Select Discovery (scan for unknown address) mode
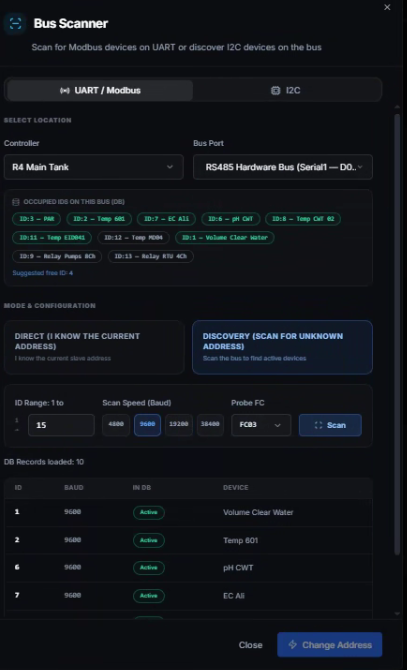This screenshot has width=407, height=670. [x=282, y=347]
